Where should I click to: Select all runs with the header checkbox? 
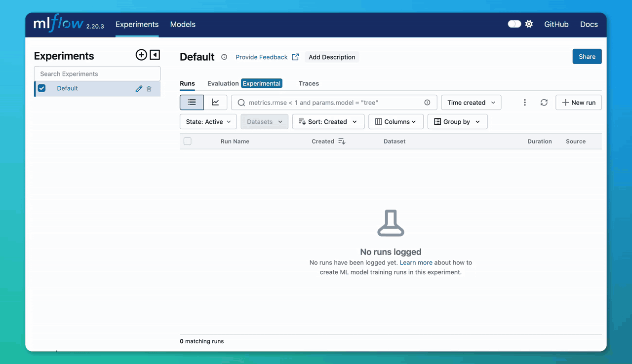click(187, 141)
